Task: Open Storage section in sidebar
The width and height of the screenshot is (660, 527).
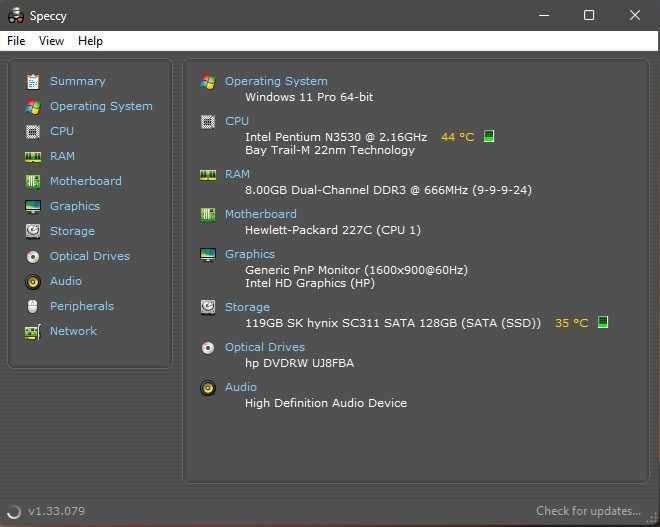Action: pos(72,231)
